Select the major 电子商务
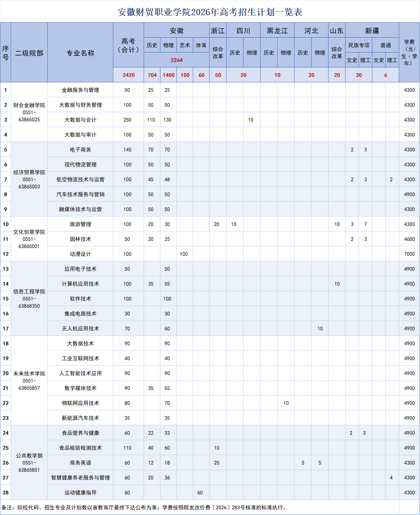The image size is (420, 515). click(x=80, y=149)
